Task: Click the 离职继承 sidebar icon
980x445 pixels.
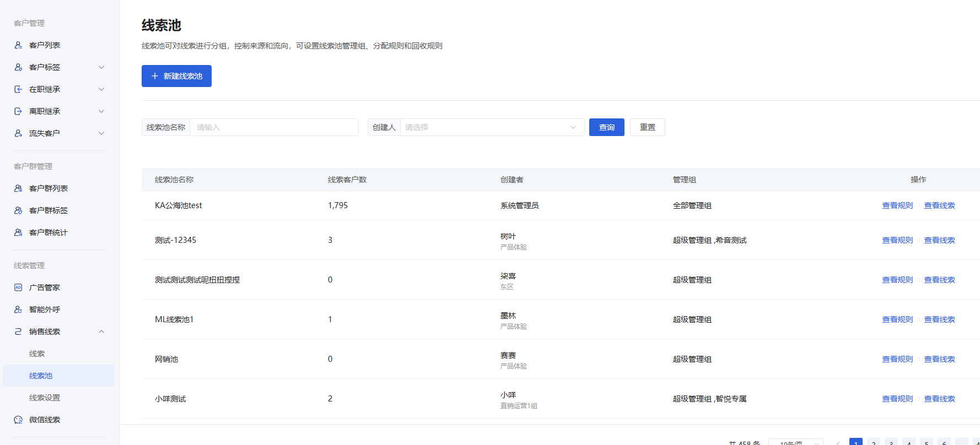Action: [18, 111]
